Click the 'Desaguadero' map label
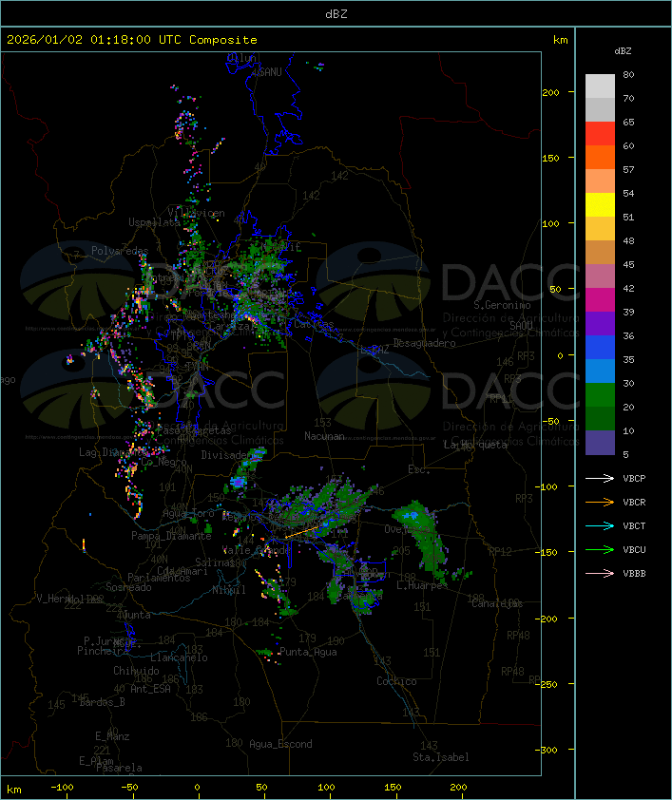The width and height of the screenshot is (672, 800). [x=425, y=343]
